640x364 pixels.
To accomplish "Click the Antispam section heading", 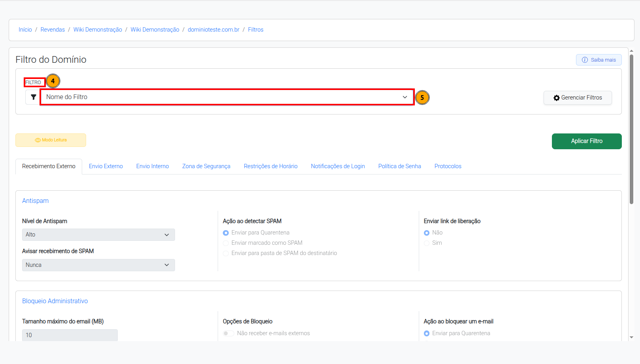I will [36, 201].
